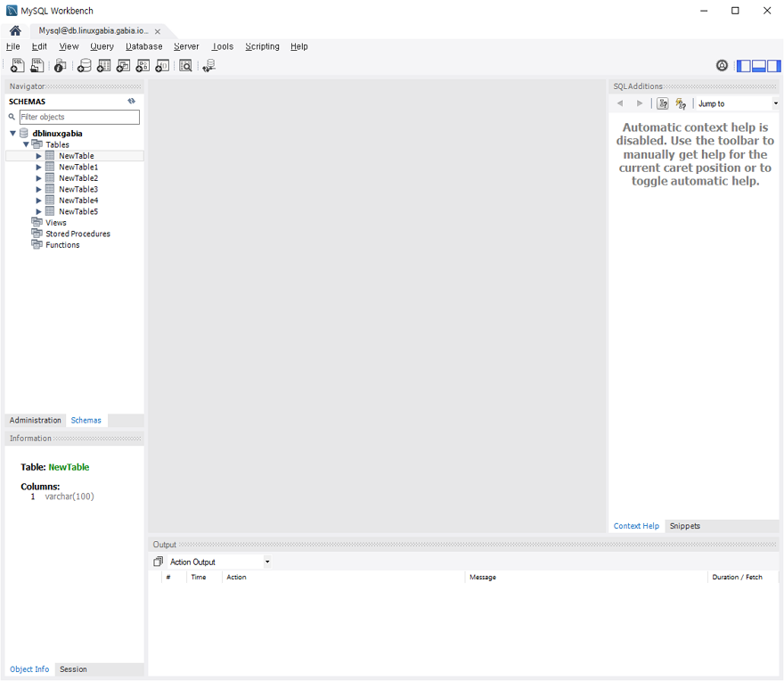Toggle the left sidebar panel visibility

pyautogui.click(x=744, y=66)
